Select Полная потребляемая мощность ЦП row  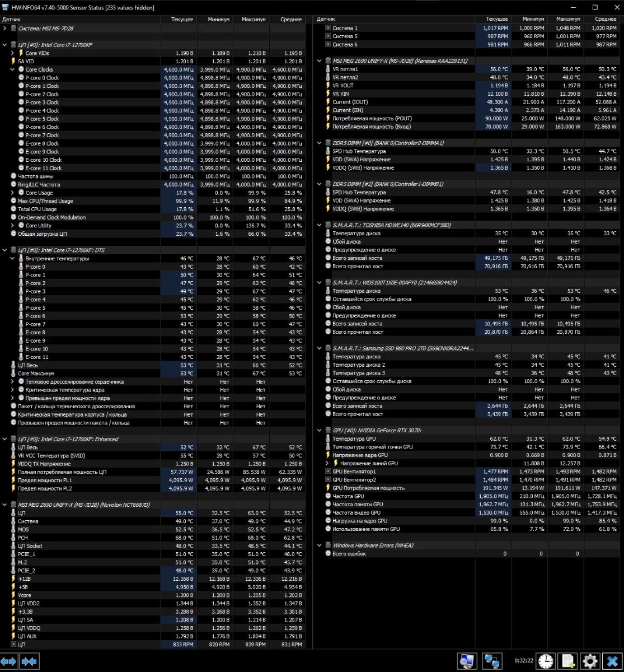[153, 472]
